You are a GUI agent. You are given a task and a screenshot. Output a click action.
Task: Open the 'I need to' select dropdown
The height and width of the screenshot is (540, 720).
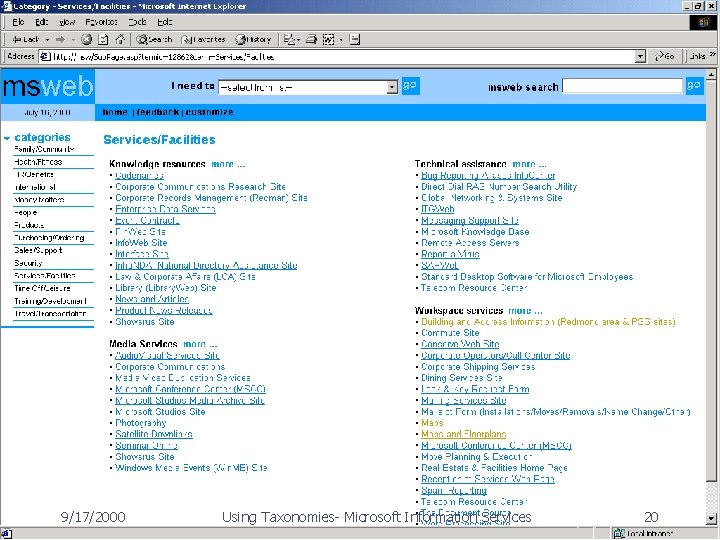point(308,87)
